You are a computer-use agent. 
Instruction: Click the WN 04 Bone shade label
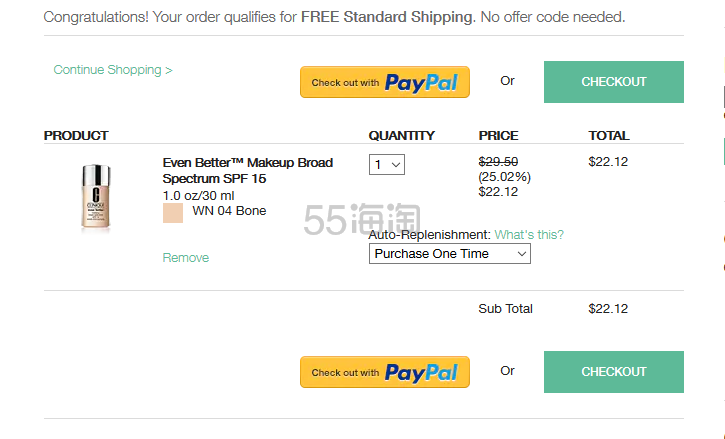(x=229, y=211)
